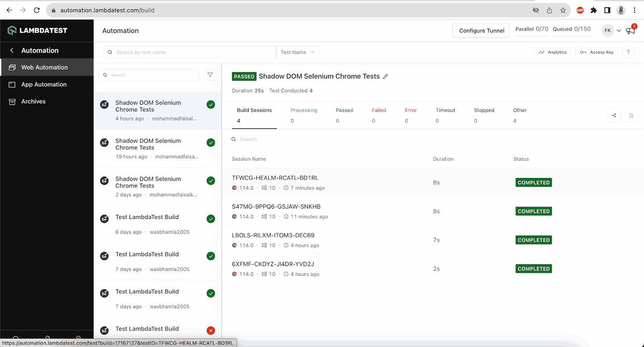Open the Test Name dropdown

[297, 52]
